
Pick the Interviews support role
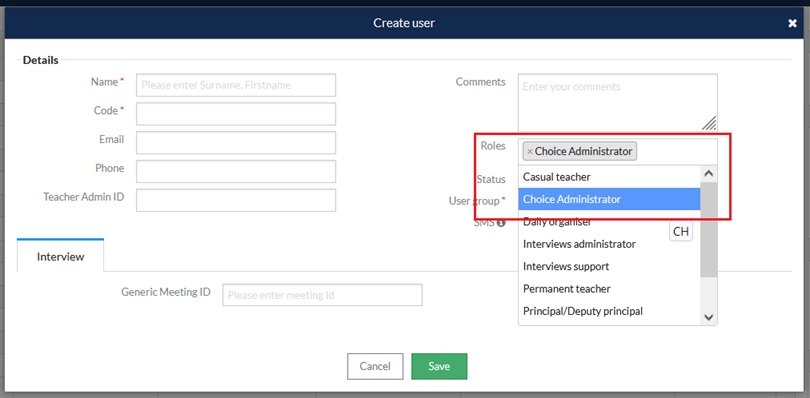click(x=609, y=266)
